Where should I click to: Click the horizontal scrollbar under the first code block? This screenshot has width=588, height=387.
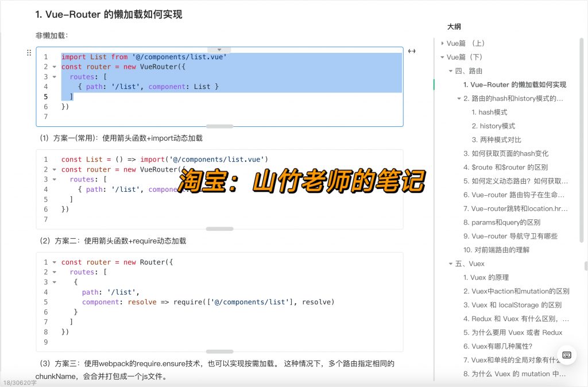tap(219, 127)
